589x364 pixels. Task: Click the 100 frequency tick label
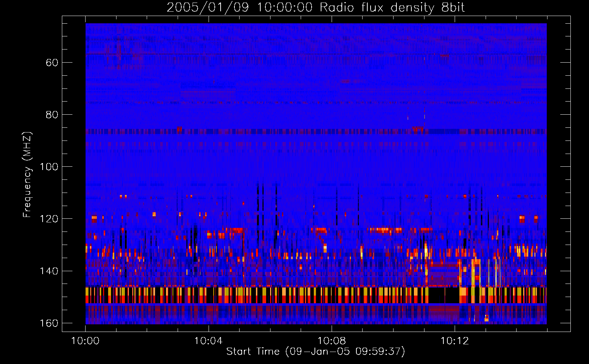49,167
